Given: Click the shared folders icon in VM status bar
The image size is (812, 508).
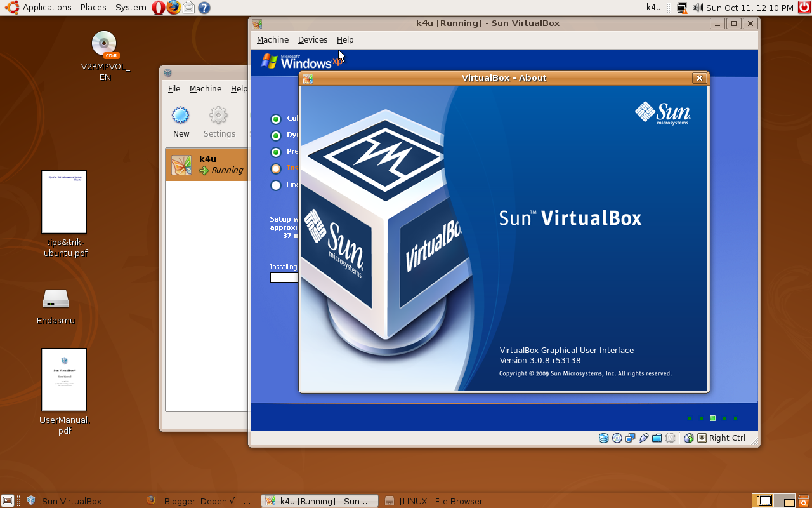Looking at the screenshot, I should click(657, 438).
